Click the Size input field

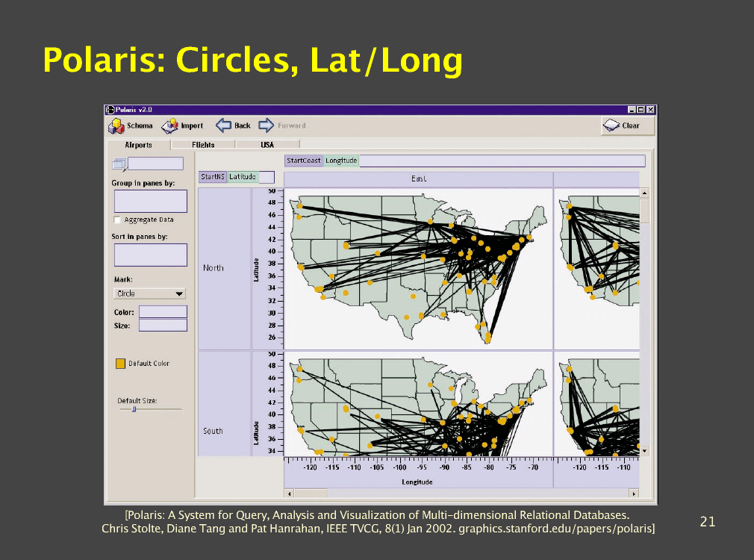[163, 326]
